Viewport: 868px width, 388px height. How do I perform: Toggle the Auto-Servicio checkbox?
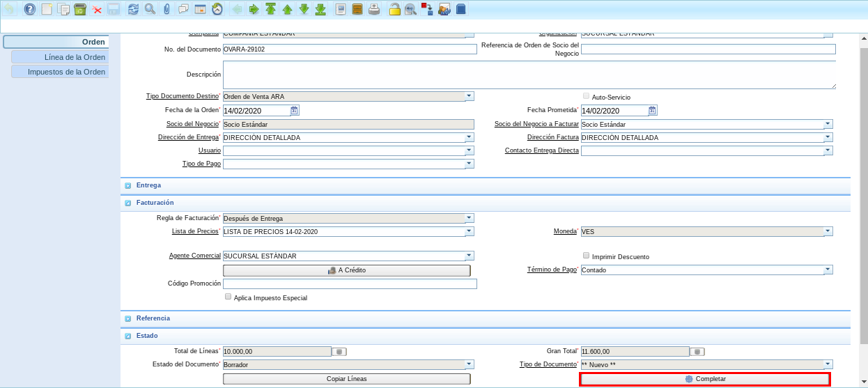(x=587, y=97)
